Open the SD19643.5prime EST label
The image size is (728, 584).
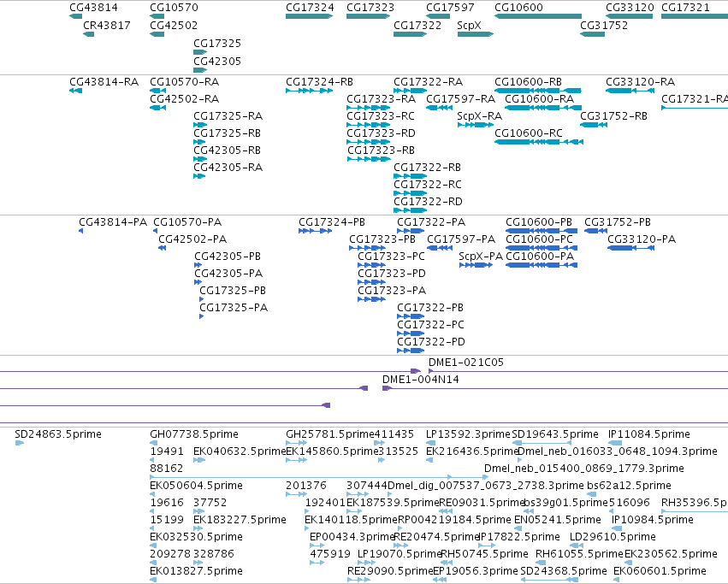point(555,434)
